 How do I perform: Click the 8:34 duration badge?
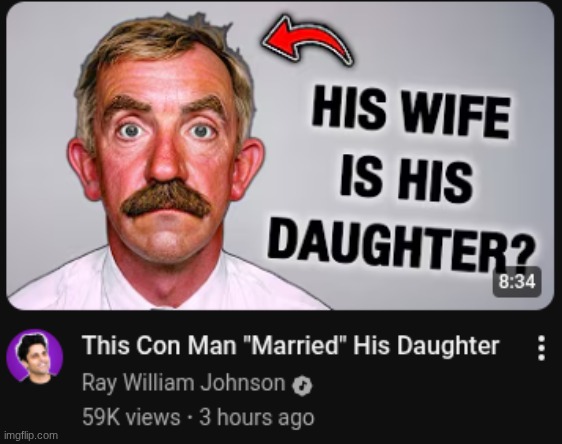516,282
